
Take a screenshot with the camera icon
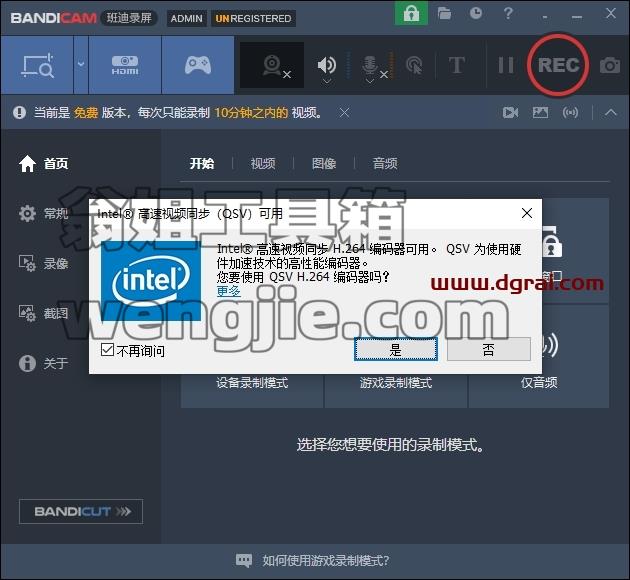tap(610, 65)
